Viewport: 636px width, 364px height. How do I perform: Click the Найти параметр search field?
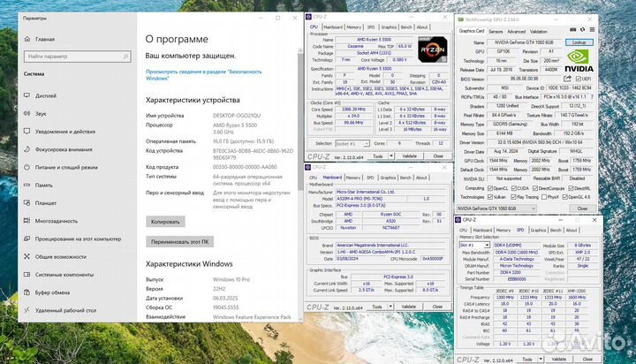(x=77, y=57)
